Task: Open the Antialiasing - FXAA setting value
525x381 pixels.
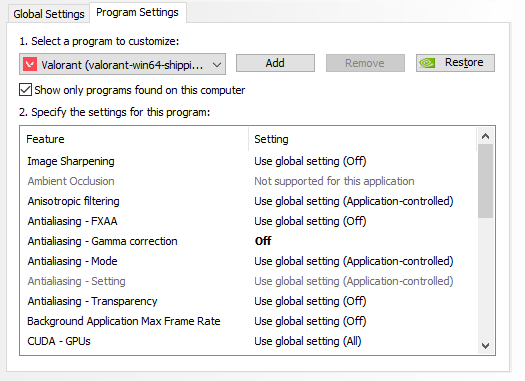Action: 310,221
